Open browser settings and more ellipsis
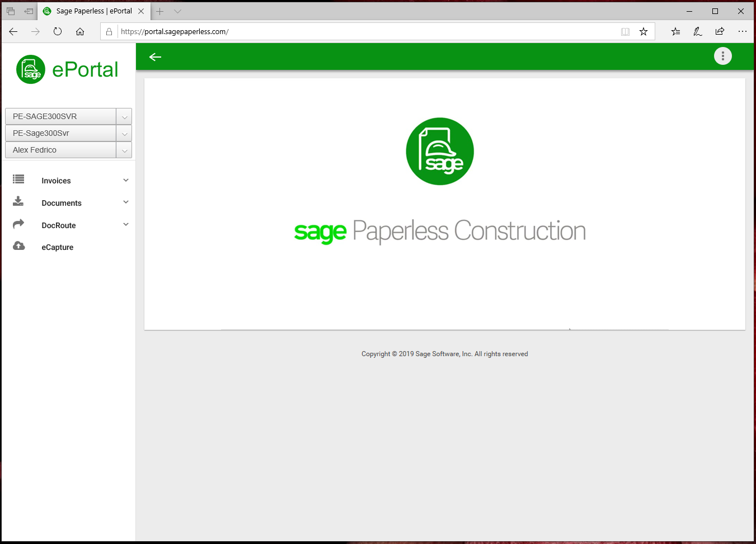Image resolution: width=756 pixels, height=544 pixels. click(742, 31)
